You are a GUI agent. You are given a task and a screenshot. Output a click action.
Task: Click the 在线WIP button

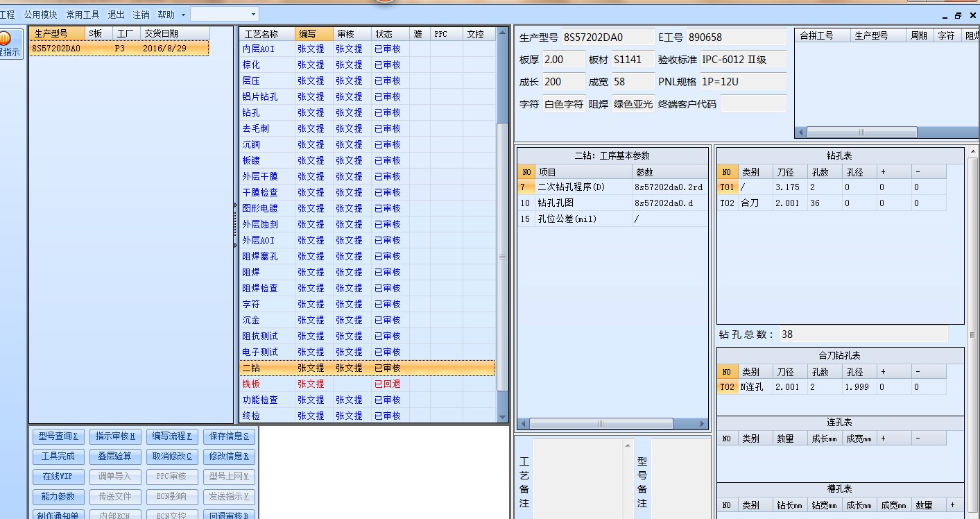pyautogui.click(x=58, y=477)
